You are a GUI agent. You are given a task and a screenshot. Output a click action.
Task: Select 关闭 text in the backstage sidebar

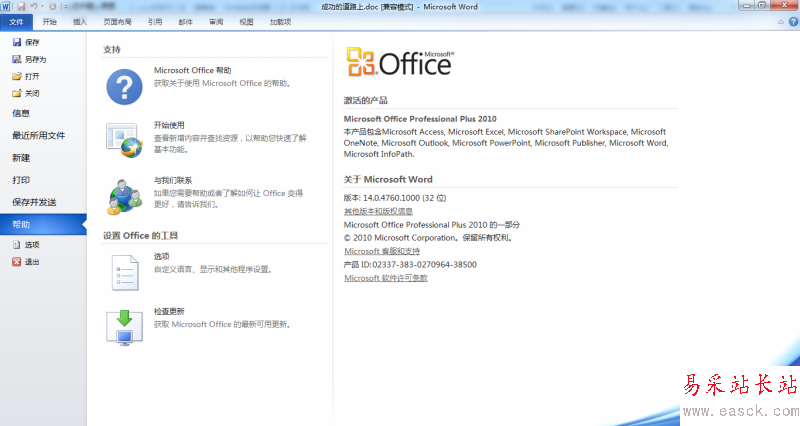pyautogui.click(x=32, y=93)
